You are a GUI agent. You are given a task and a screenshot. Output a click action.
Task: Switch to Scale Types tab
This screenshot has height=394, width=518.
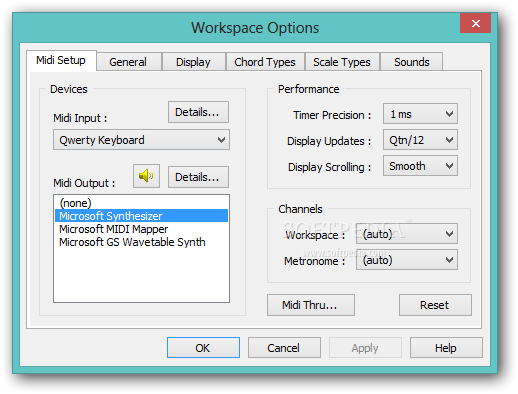click(342, 62)
